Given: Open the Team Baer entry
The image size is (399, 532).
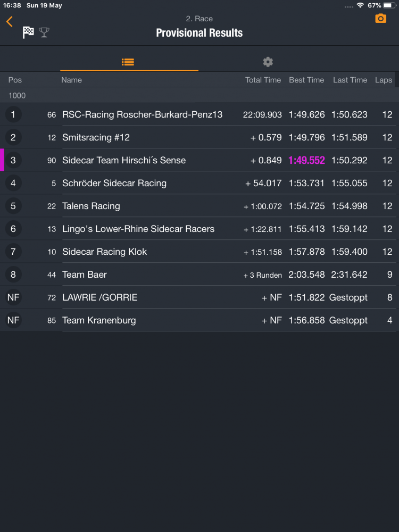Looking at the screenshot, I should 199,275.
